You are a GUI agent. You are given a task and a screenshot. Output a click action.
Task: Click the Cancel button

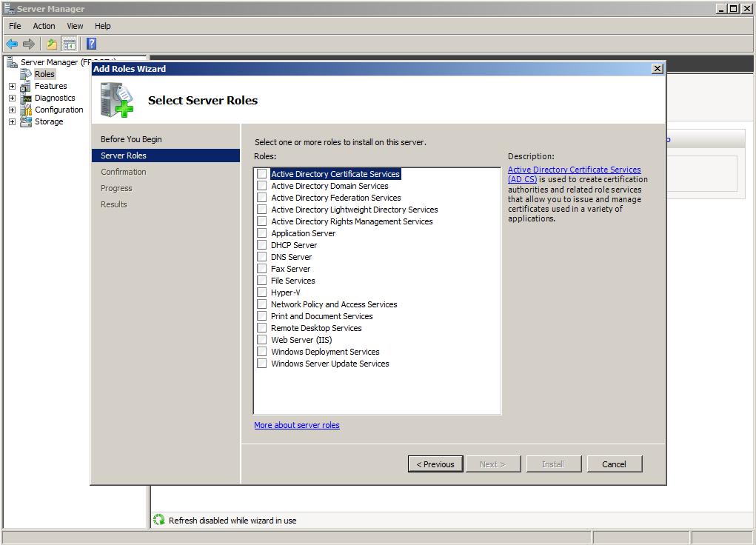[615, 464]
